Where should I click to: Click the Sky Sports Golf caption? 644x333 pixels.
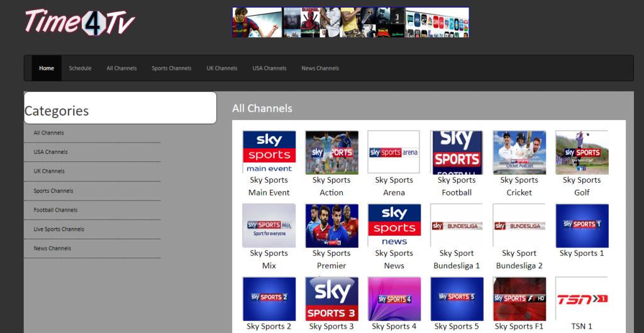pos(582,186)
